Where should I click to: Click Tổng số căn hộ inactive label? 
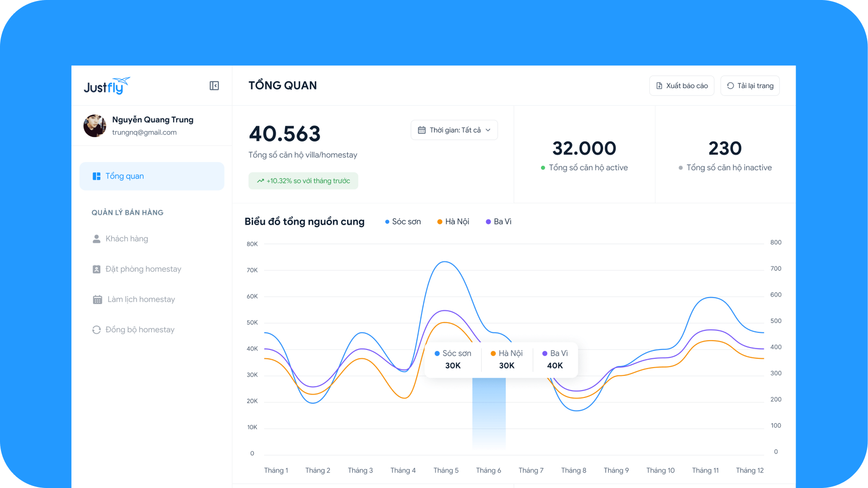pyautogui.click(x=729, y=168)
